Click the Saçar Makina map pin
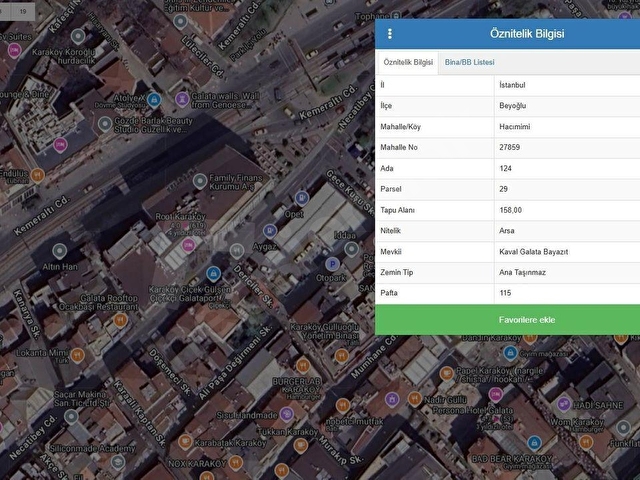This screenshot has width=640, height=480. (x=71, y=417)
